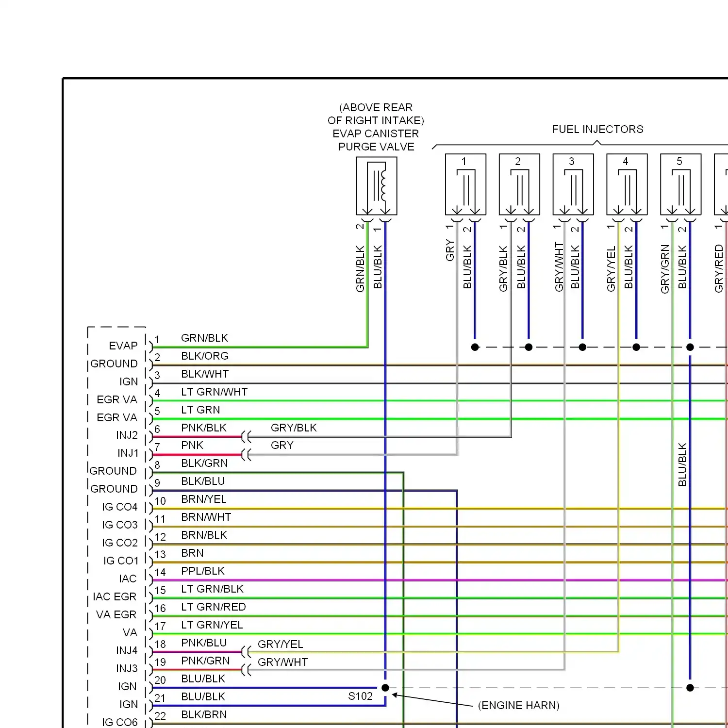This screenshot has height=728, width=728.
Task: Select the fuel injector 1 symbol
Action: 465,185
